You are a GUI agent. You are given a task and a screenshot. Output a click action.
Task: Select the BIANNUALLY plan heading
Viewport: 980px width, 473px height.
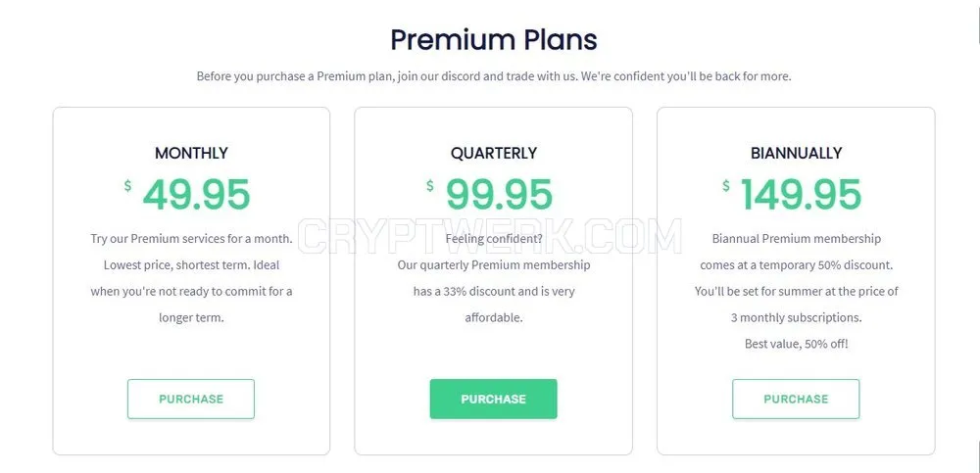(796, 153)
